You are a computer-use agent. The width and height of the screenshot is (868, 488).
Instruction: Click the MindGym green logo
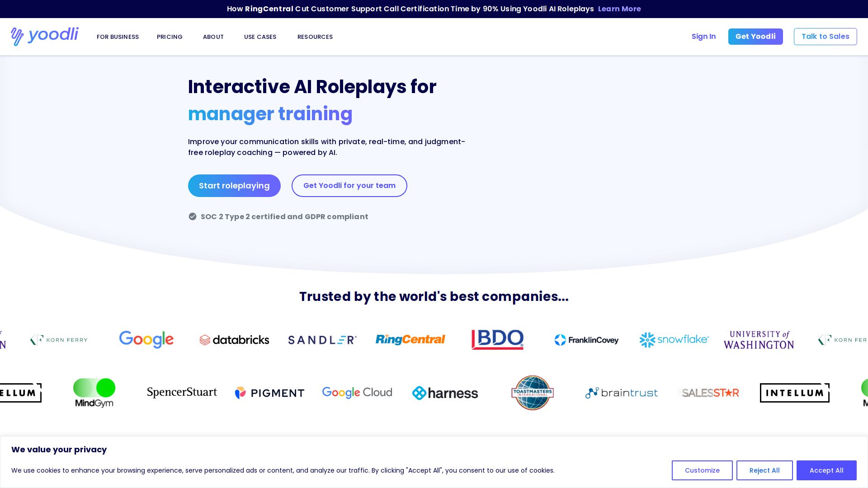94,392
